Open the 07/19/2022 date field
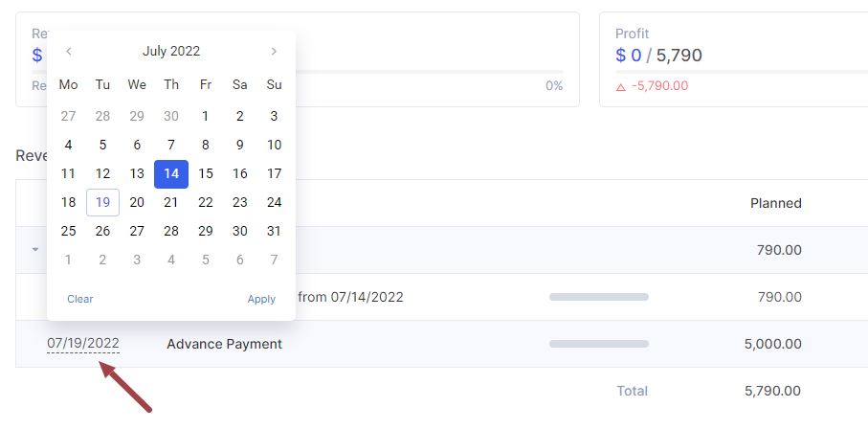This screenshot has width=868, height=430. click(83, 344)
